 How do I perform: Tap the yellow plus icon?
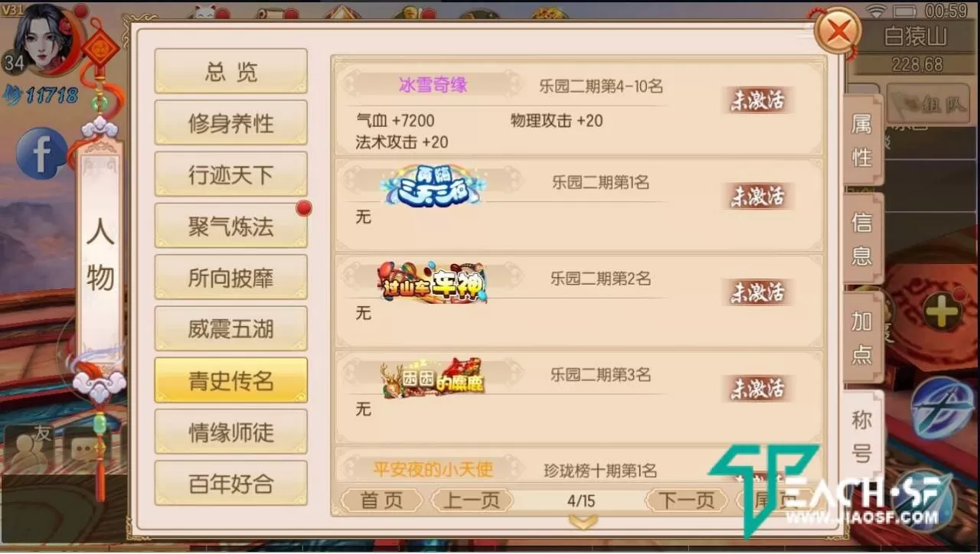click(942, 311)
